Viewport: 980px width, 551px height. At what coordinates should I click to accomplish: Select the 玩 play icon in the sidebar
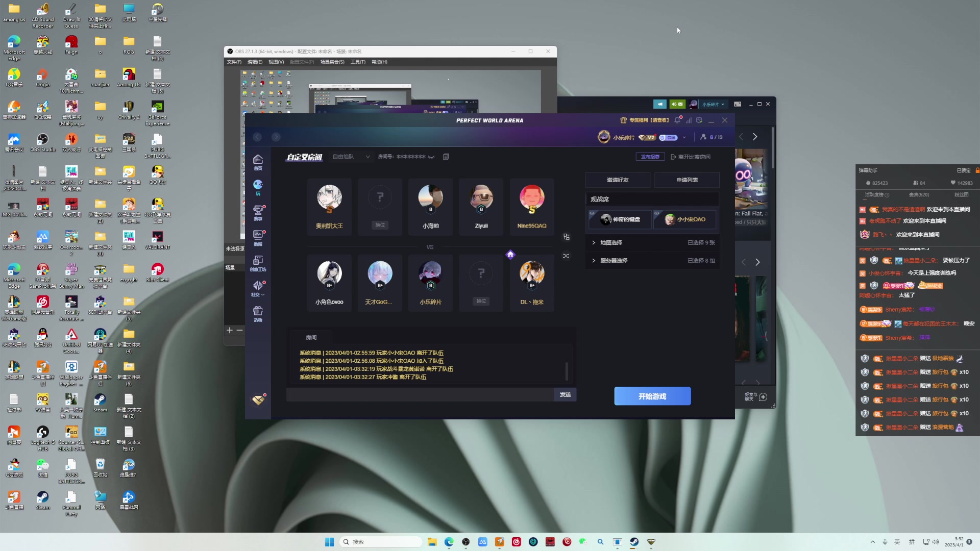click(258, 187)
